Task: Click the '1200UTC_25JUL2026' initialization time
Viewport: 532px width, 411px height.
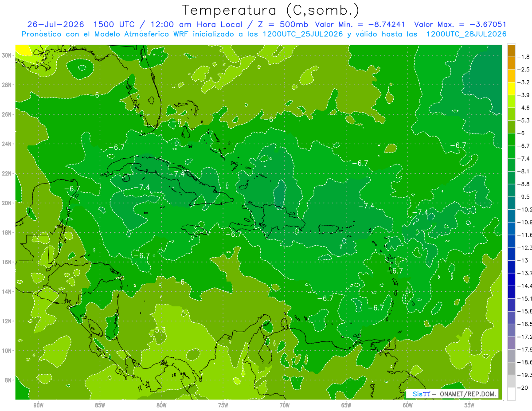Action: point(303,34)
